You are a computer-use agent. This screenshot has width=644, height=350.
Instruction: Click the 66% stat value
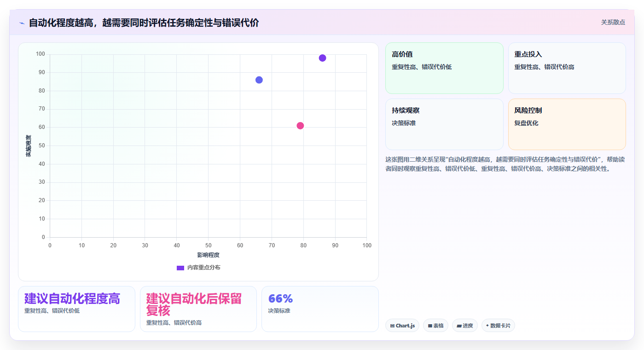click(280, 298)
